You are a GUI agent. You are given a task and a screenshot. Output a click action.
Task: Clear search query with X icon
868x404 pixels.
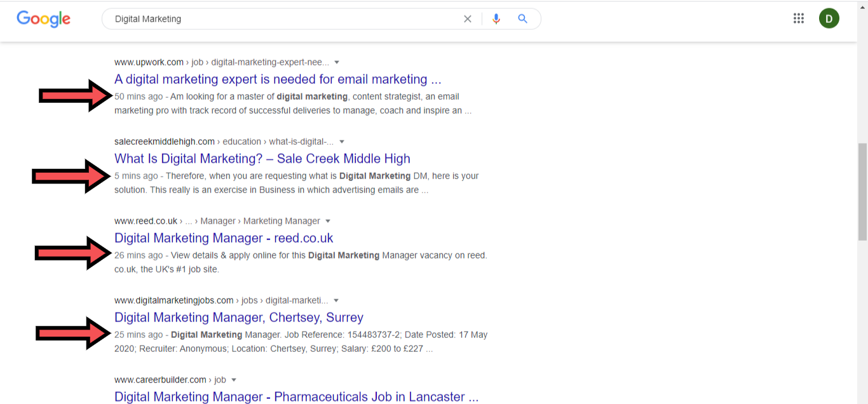point(468,19)
